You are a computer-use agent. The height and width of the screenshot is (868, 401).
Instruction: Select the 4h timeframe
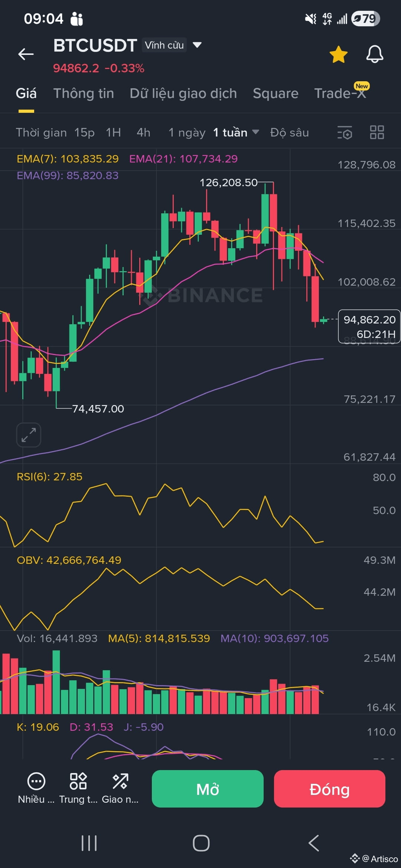coord(143,132)
